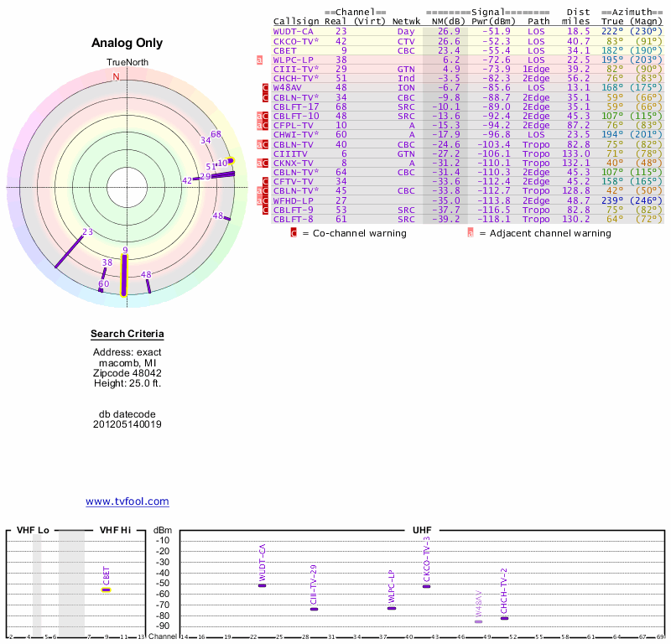Click the warning icons beside WFHD-LP row

[263, 200]
